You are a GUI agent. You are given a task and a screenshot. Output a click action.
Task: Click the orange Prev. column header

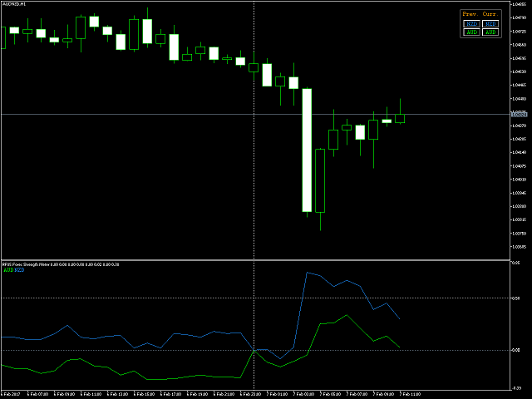pos(470,14)
